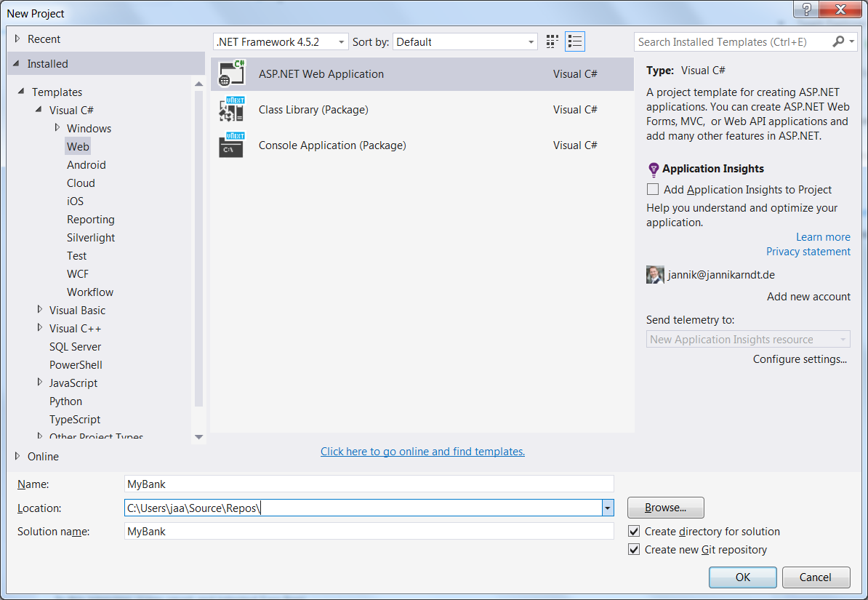Select ASP.NET Web Application template
Viewport: 868px width, 600px height.
[x=422, y=73]
